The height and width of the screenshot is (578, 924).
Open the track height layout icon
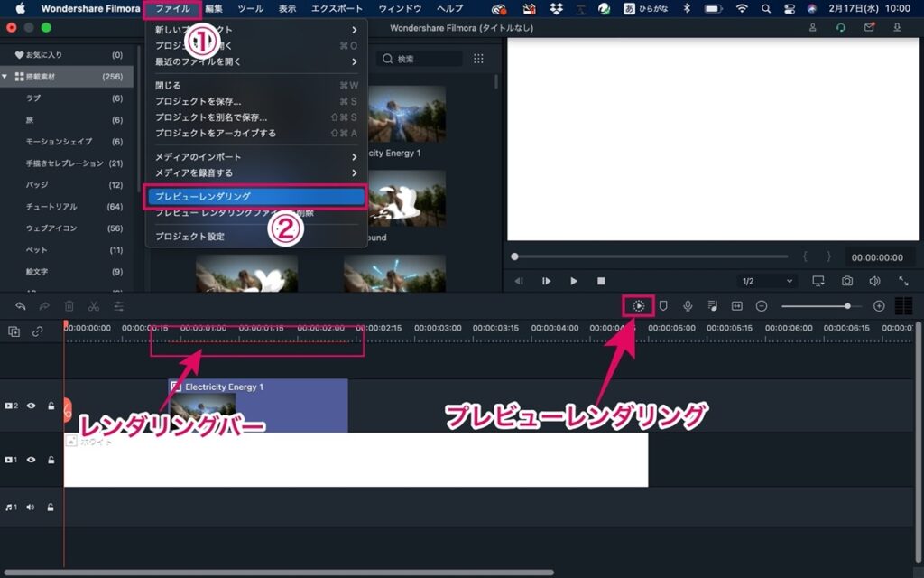tap(903, 306)
